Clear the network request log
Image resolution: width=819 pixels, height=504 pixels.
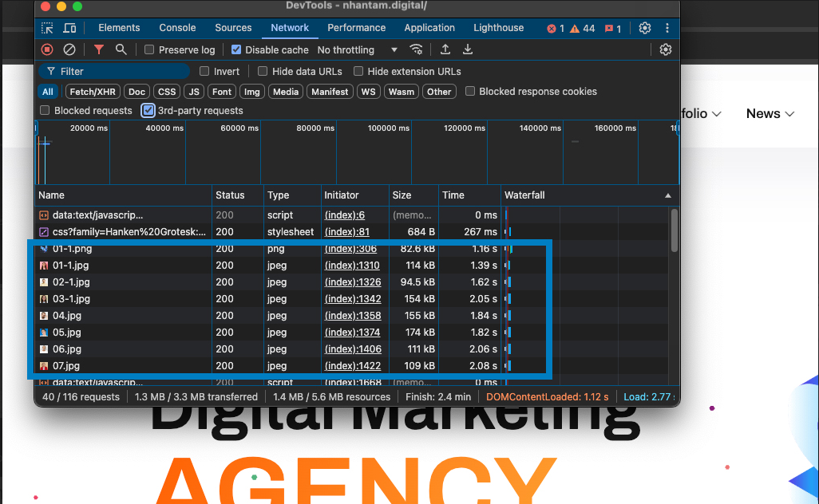[x=70, y=49]
